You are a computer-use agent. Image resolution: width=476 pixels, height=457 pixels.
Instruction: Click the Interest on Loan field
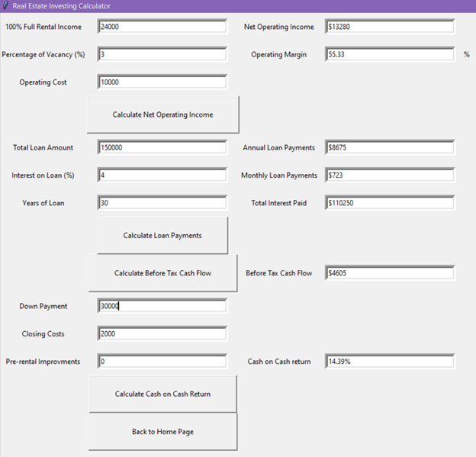[162, 175]
